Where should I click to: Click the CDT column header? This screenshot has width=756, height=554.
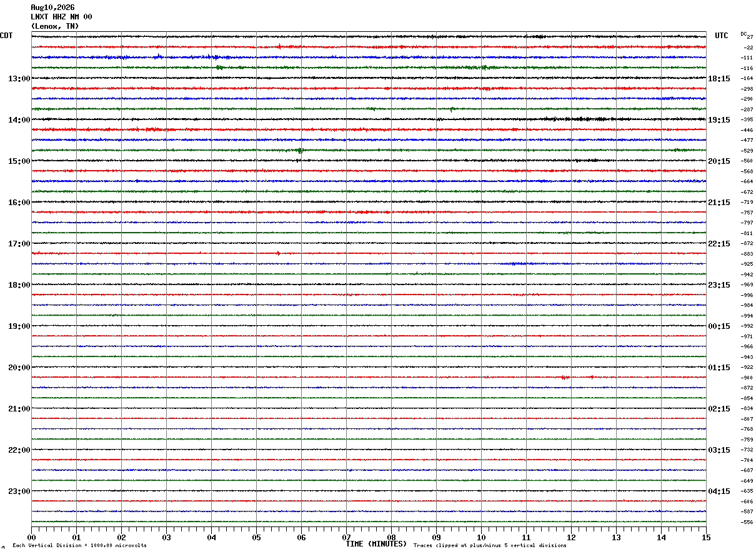(x=6, y=36)
